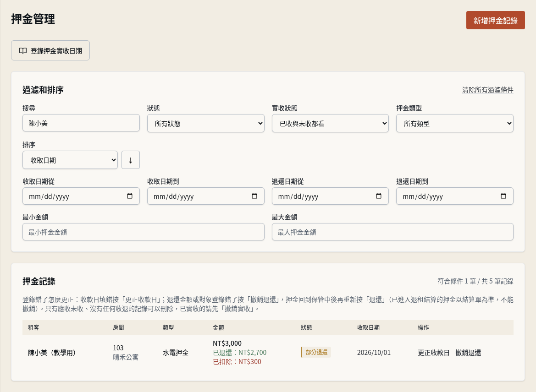This screenshot has height=392, width=536.
Task: Click 更正收款日 link for 陳小美
Action: coord(433,353)
